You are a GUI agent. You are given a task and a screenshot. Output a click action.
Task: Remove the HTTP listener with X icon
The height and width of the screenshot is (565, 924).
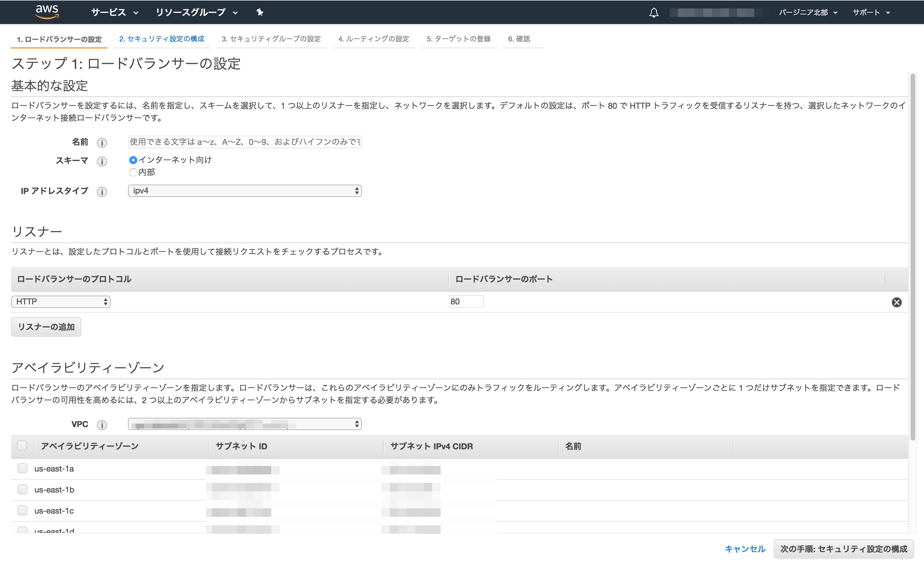[x=896, y=302]
